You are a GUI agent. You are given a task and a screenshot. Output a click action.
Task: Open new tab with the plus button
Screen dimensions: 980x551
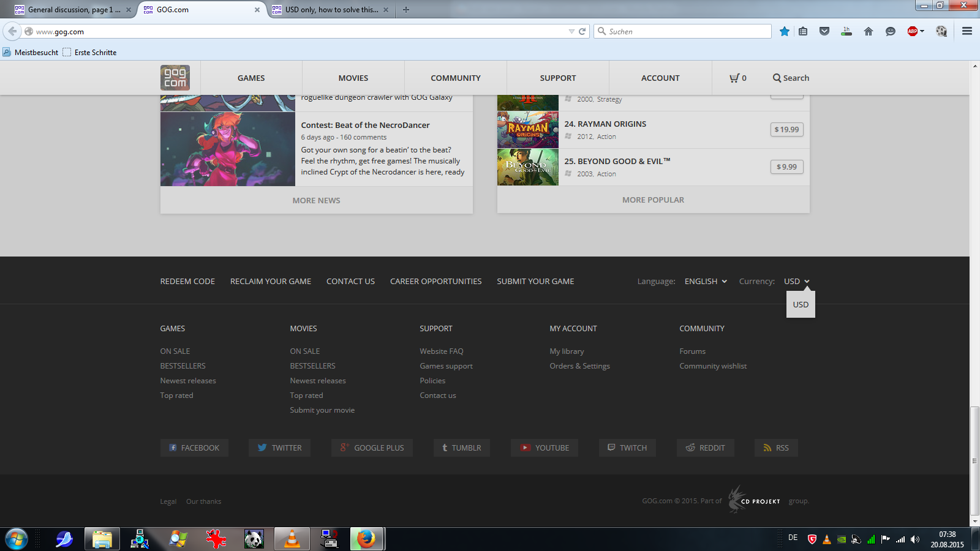coord(406,9)
